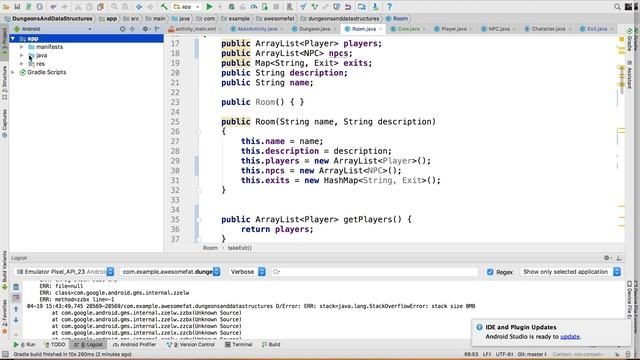640x360 pixels.
Task: Open Logcat panel settings gear
Action: [607, 258]
